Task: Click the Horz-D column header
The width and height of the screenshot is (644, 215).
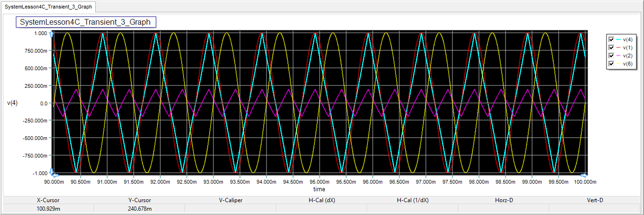Action: [504, 200]
